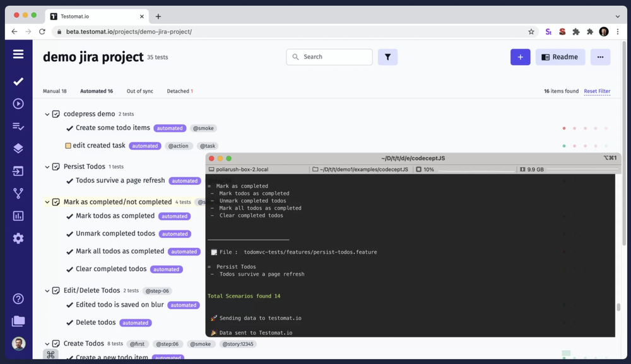This screenshot has width=631, height=364.
Task: Open the Todos survive a page refresh test
Action: coord(121,180)
